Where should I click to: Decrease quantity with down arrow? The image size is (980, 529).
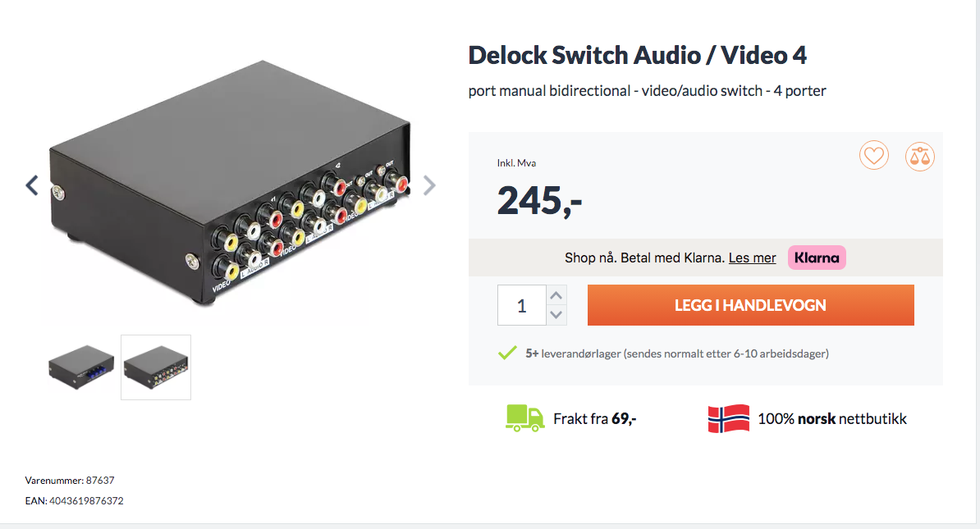tap(556, 315)
